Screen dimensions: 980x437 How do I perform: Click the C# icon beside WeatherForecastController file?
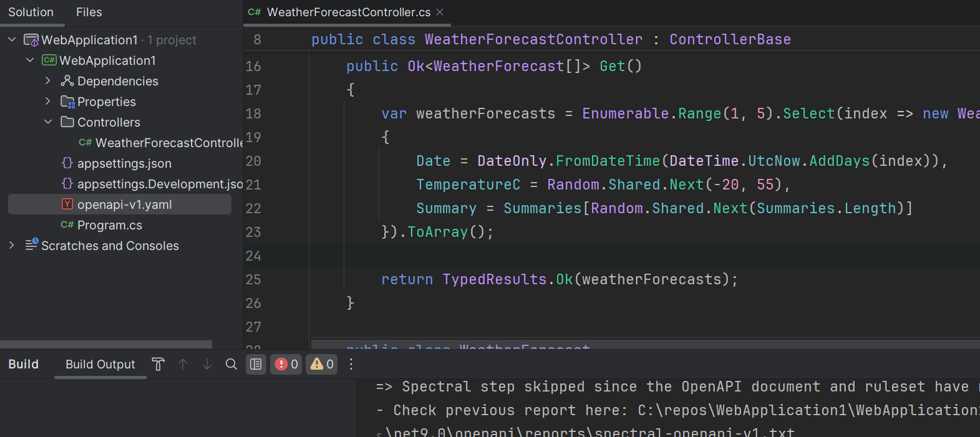coord(85,143)
